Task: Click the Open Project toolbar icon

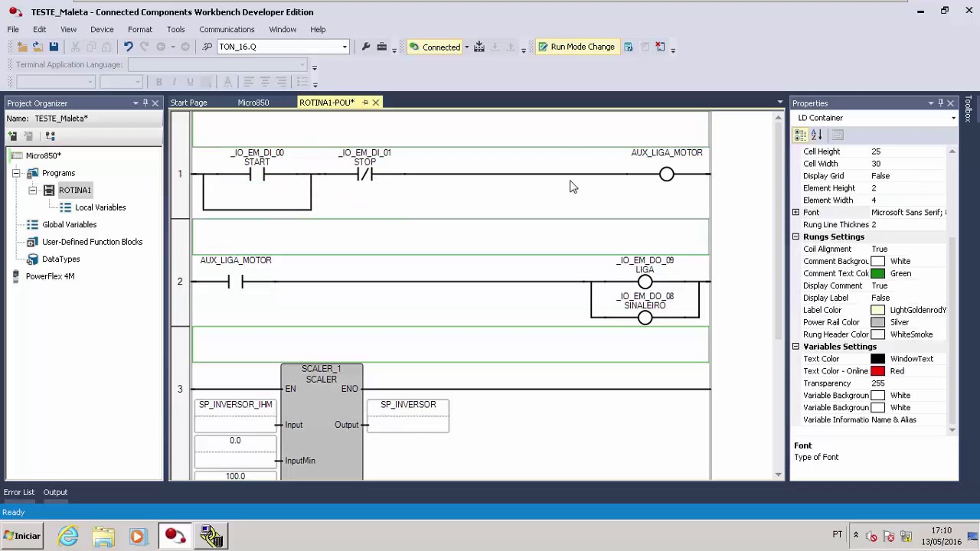Action: (x=38, y=47)
